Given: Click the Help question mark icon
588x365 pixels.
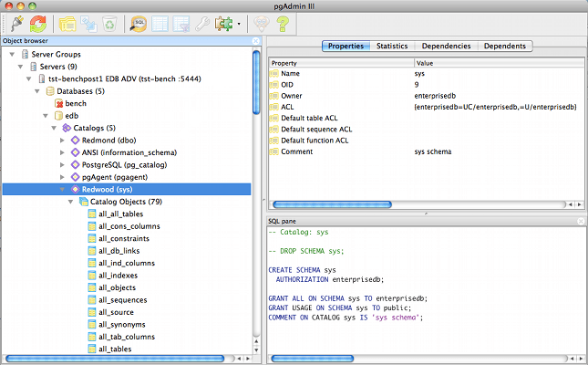Looking at the screenshot, I should 283,24.
